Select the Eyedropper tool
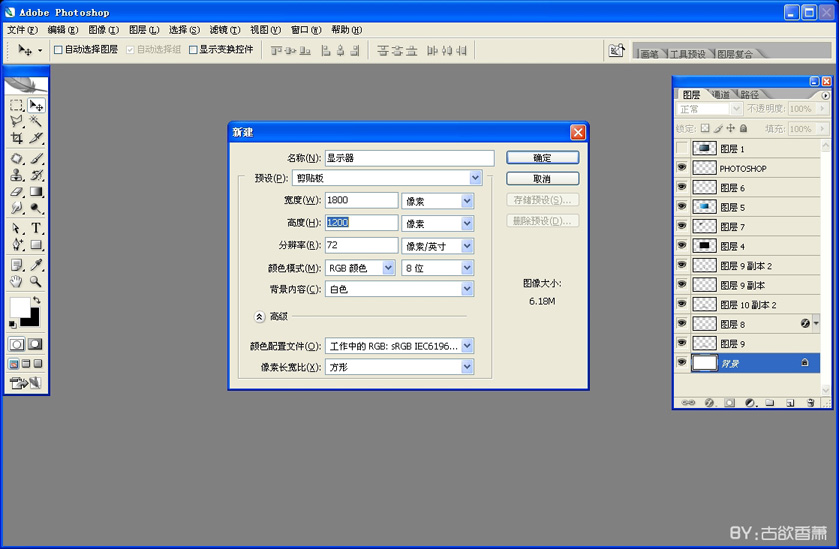 tap(36, 265)
